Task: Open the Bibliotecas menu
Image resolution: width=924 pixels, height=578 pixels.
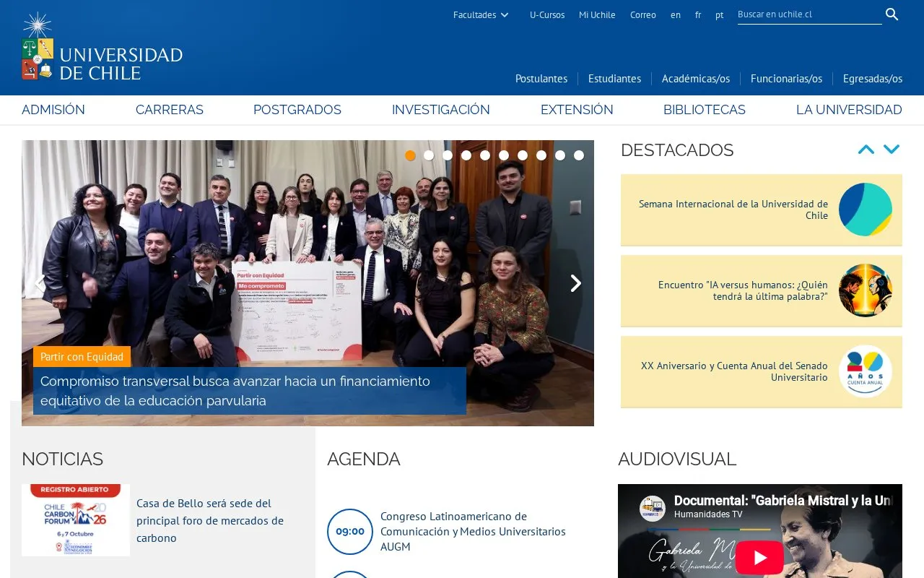Action: tap(705, 110)
